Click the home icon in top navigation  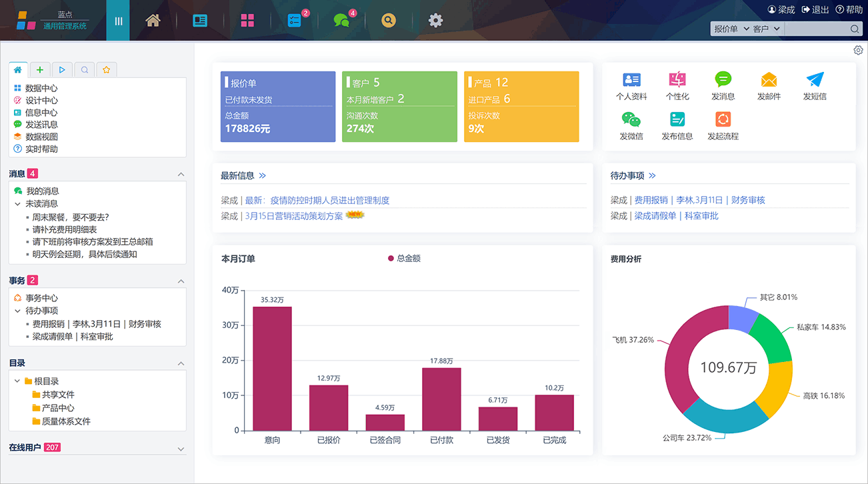click(x=153, y=20)
